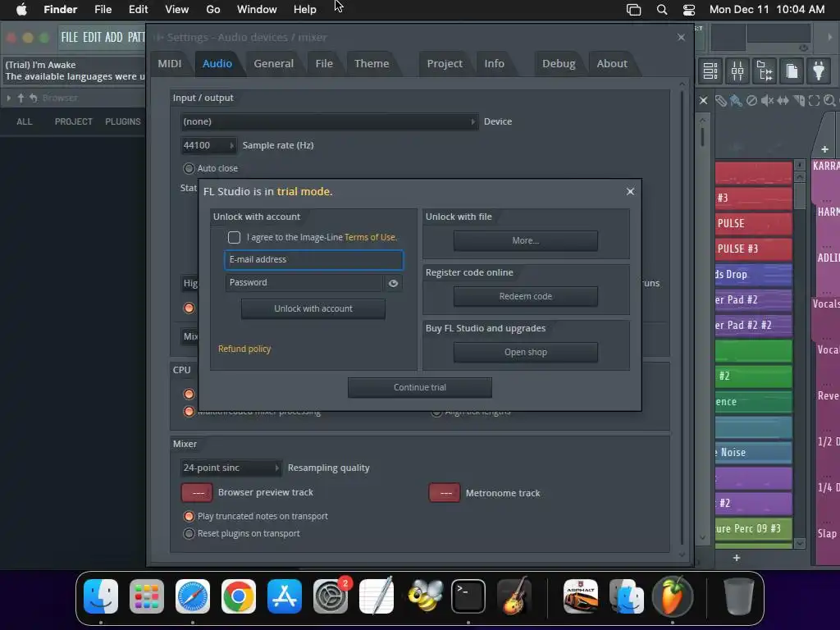Check the Image-Line Terms of Use agreement box
The height and width of the screenshot is (630, 840).
[234, 237]
